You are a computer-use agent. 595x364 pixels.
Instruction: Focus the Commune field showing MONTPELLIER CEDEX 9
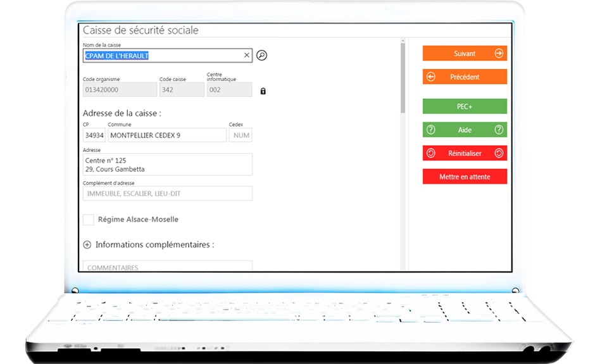(166, 135)
